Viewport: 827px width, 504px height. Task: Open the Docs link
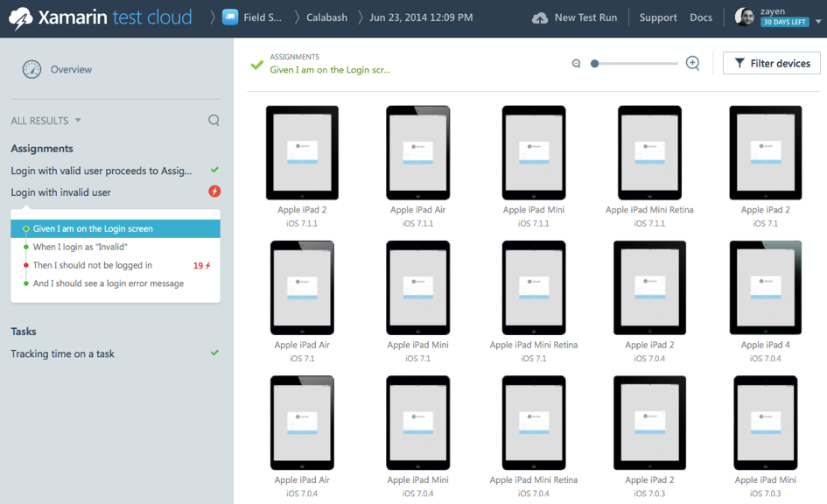[701, 17]
